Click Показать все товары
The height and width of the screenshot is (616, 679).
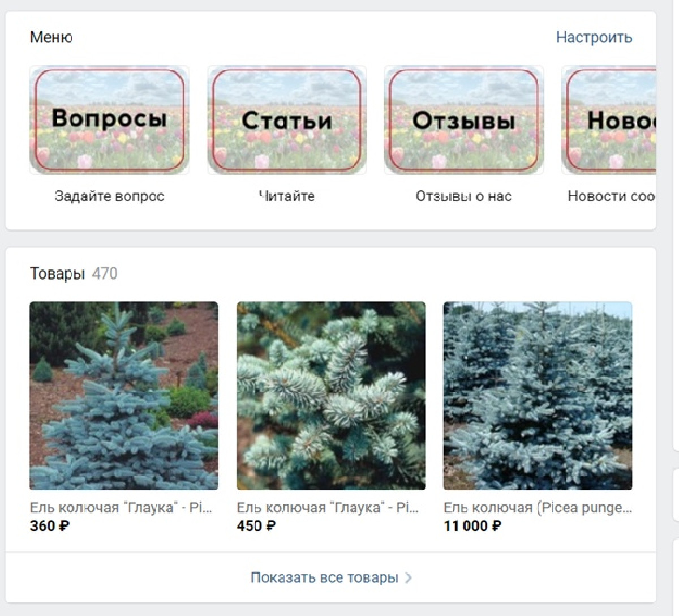pos(324,578)
